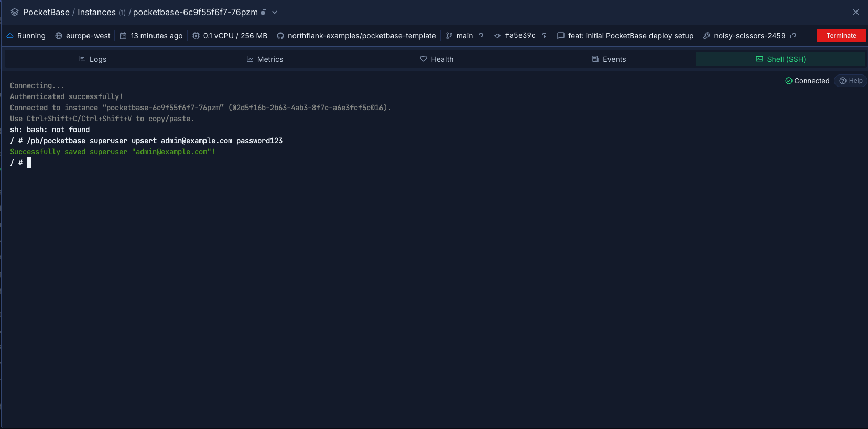
Task: Open the Metrics tab
Action: (265, 59)
